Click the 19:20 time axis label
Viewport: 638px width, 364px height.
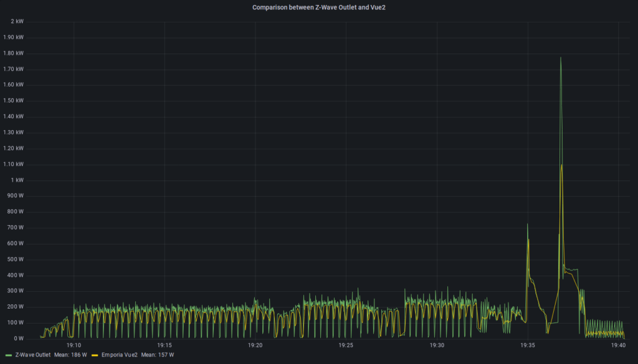[255, 345]
